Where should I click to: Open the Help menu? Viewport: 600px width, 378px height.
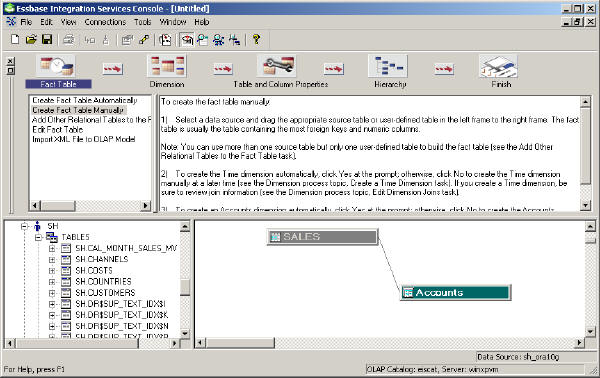coord(202,22)
